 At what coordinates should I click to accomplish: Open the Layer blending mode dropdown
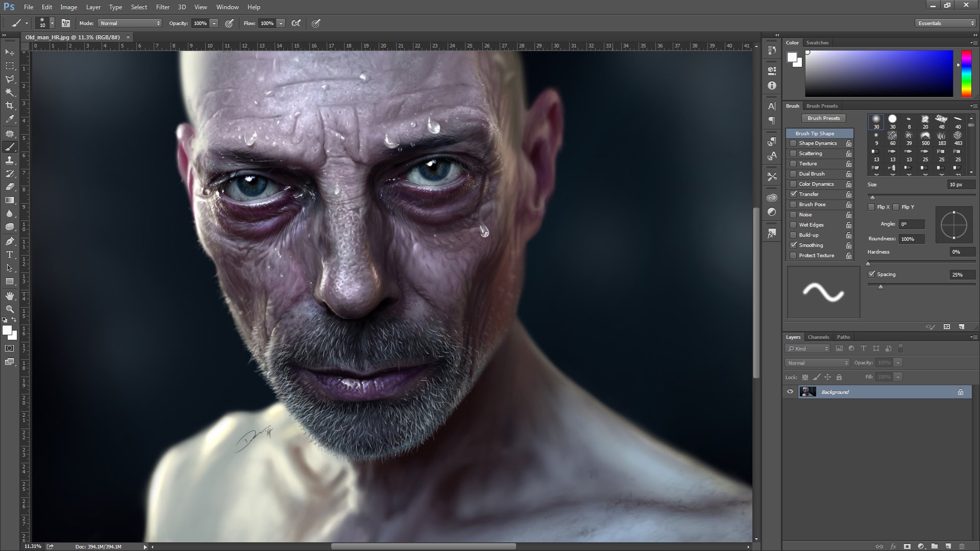pyautogui.click(x=817, y=363)
